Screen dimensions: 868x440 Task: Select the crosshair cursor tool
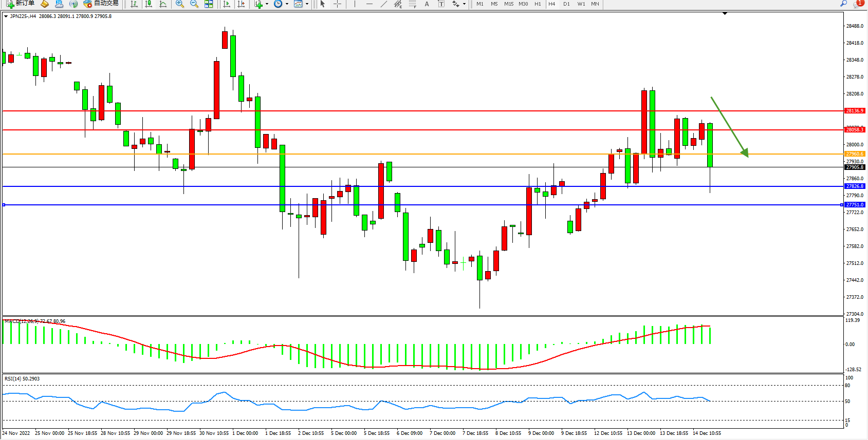(337, 4)
